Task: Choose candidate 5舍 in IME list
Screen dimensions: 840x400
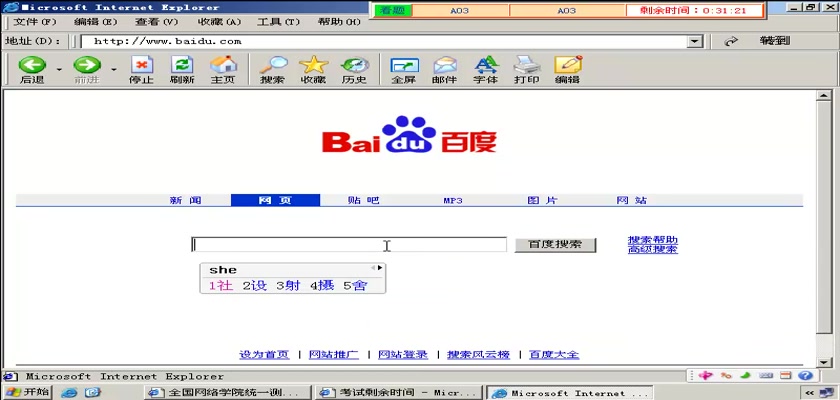Action: click(356, 285)
